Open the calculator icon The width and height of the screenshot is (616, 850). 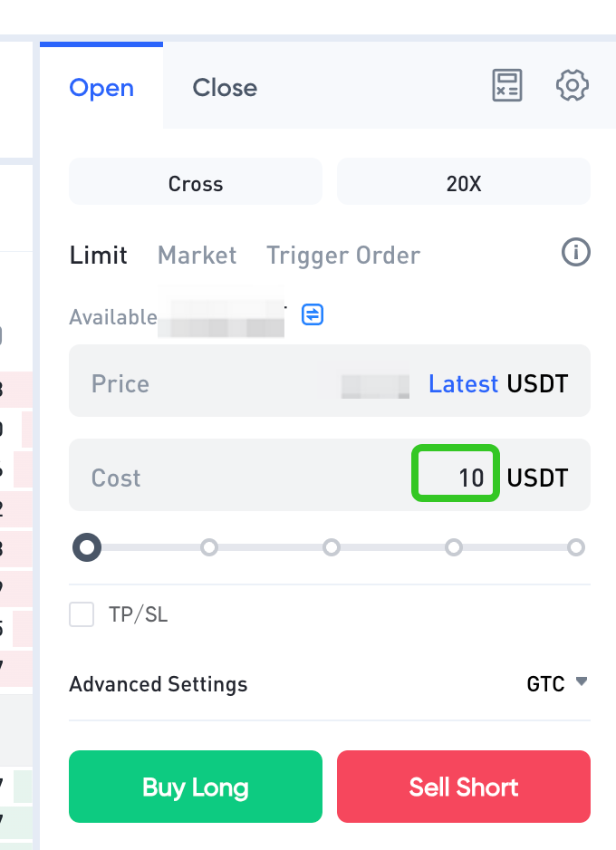tap(507, 86)
